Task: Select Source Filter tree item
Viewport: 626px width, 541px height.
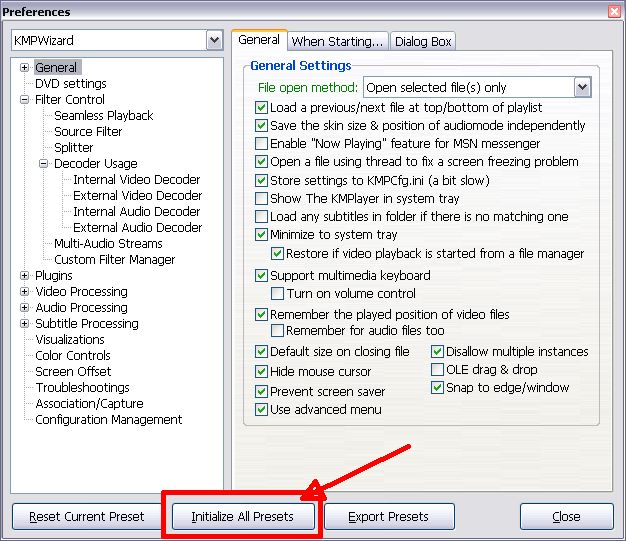Action: [x=88, y=131]
